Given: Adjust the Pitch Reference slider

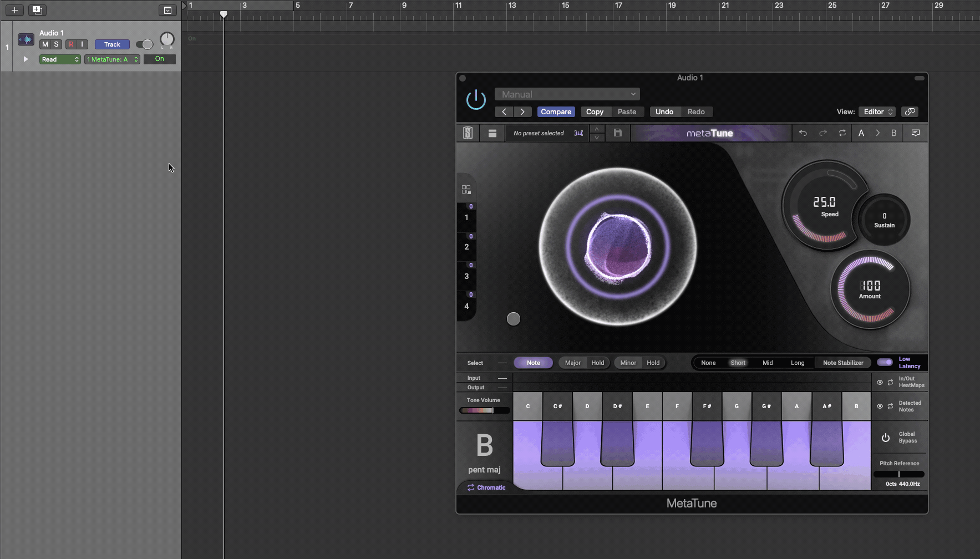Looking at the screenshot, I should pyautogui.click(x=899, y=474).
